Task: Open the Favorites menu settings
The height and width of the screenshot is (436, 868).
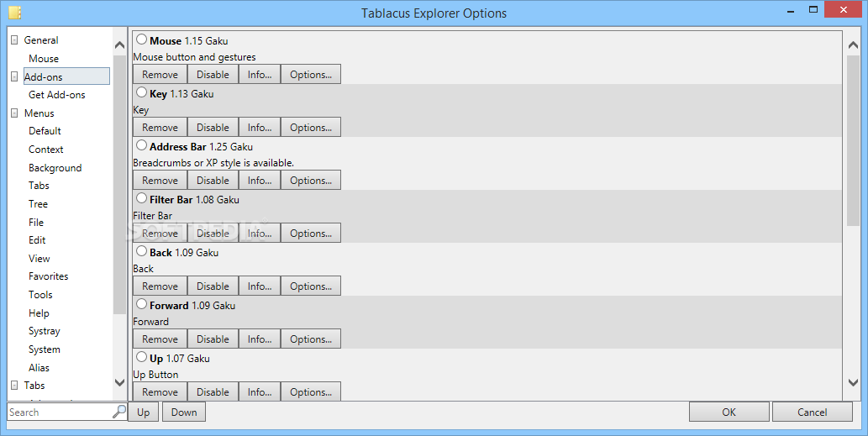Action: point(49,276)
